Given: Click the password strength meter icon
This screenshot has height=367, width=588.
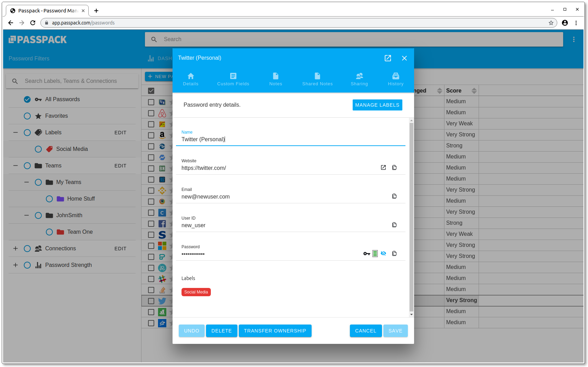Looking at the screenshot, I should click(x=375, y=254).
